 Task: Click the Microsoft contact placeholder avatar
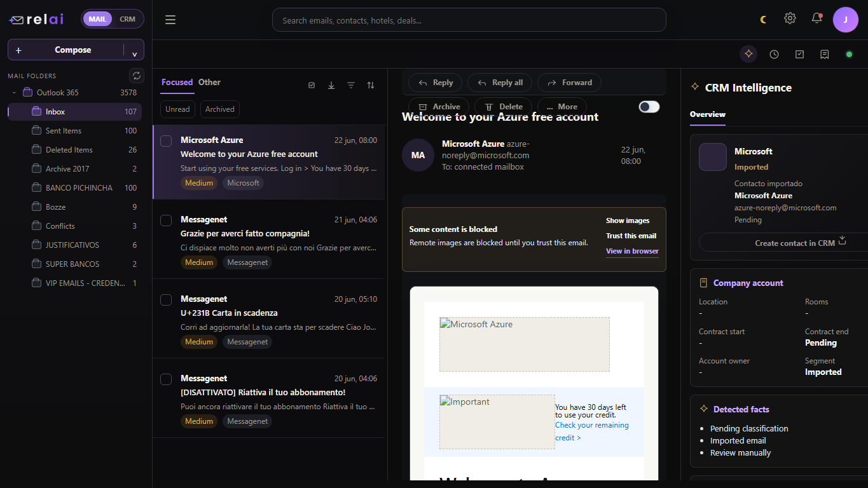point(713,157)
